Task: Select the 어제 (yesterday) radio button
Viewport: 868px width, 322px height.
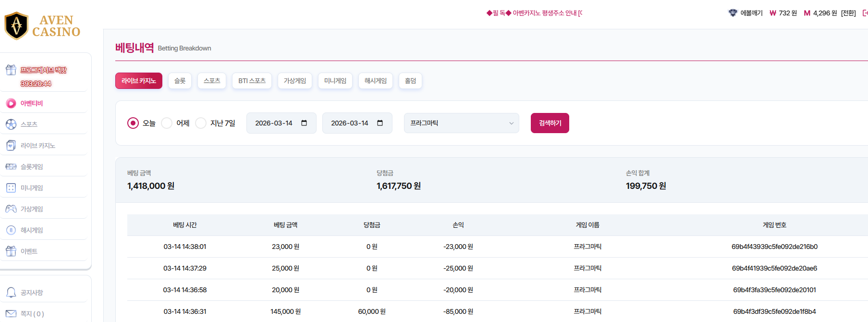Action: (167, 123)
